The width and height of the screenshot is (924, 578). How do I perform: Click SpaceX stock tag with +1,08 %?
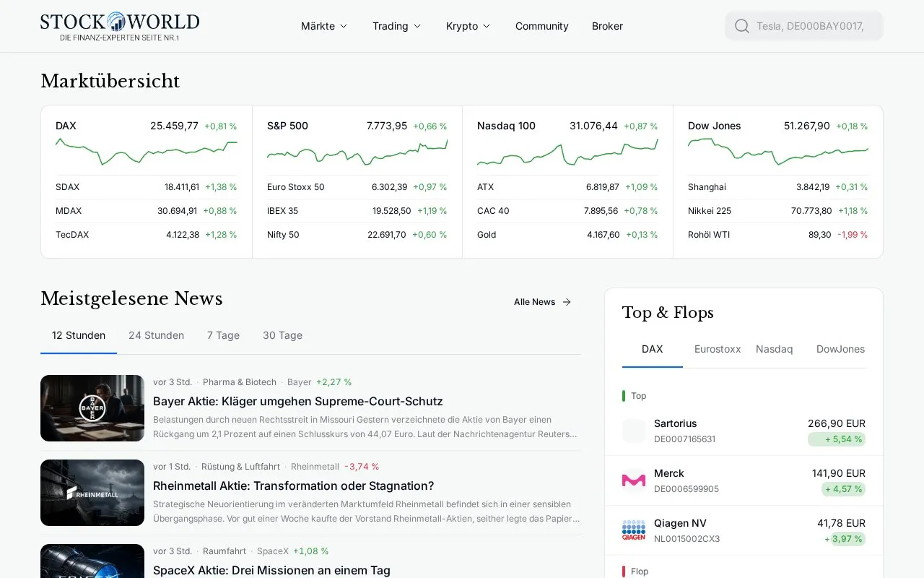(293, 551)
